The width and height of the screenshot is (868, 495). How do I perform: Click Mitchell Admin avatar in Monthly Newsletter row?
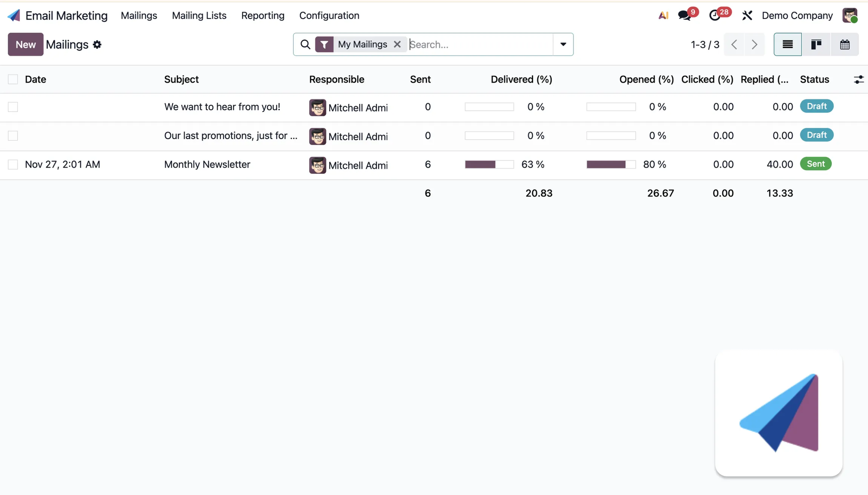(317, 165)
